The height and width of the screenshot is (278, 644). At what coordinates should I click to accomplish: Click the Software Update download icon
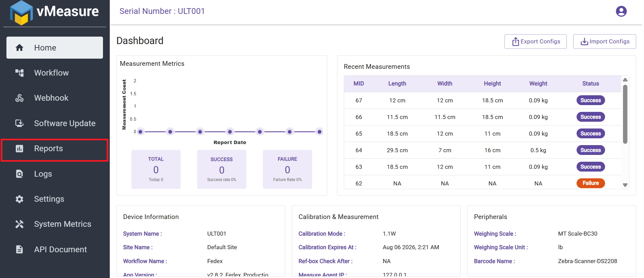[20, 123]
